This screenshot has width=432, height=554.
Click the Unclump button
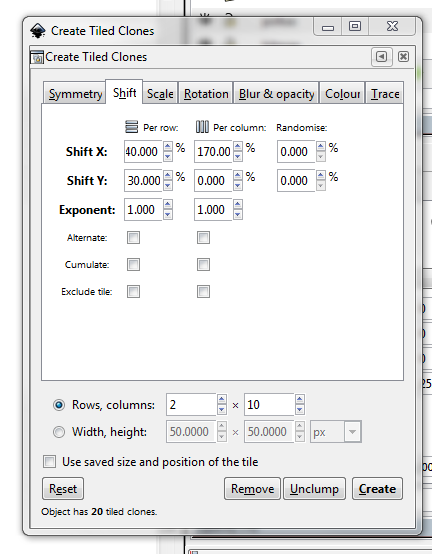point(314,489)
